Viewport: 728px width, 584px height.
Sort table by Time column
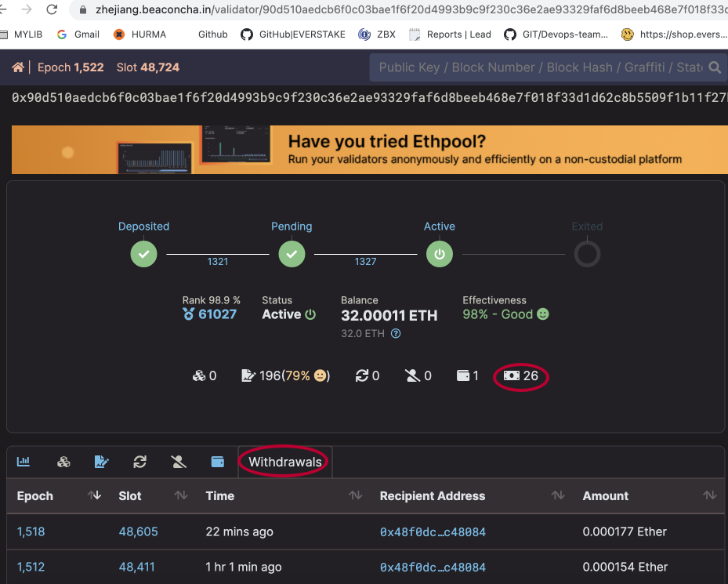click(x=356, y=495)
